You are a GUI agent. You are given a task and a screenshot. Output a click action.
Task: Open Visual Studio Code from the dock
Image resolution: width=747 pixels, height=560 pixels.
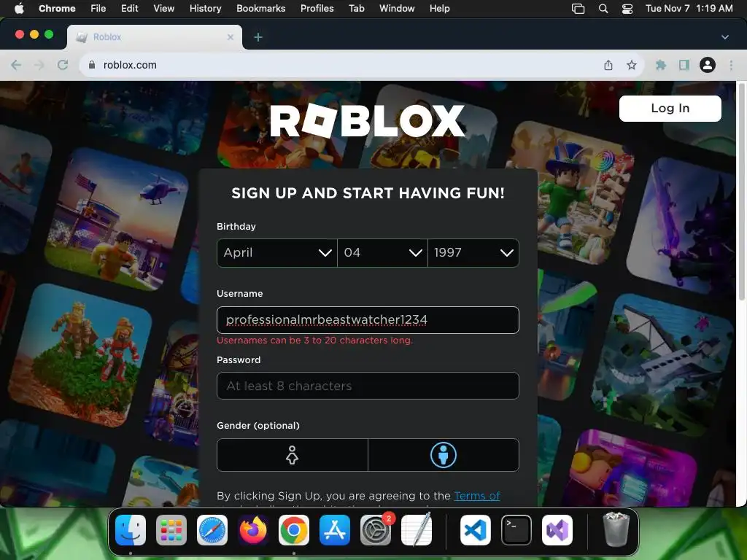point(476,530)
